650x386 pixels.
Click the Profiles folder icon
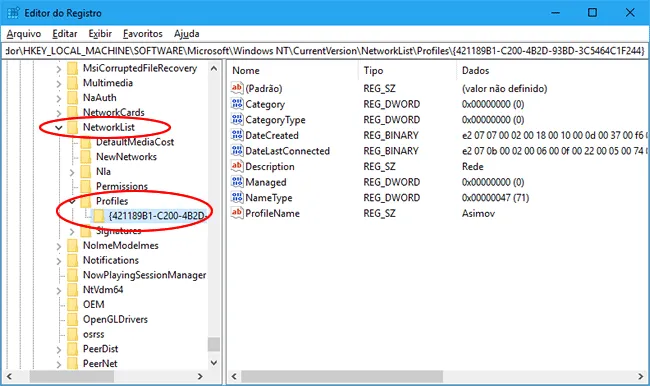[86, 201]
